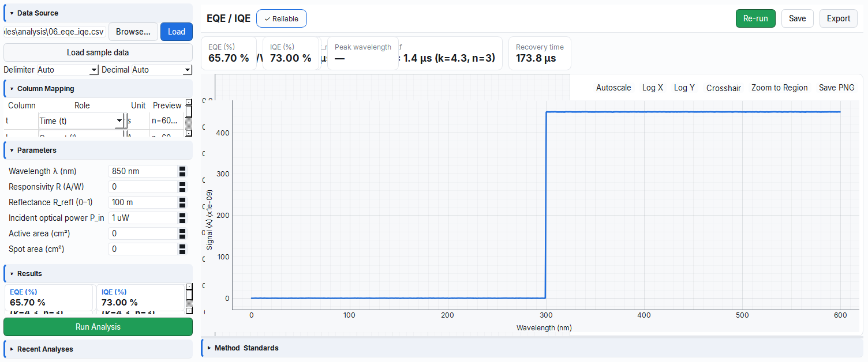Activate Zoom to Region
The width and height of the screenshot is (868, 362).
click(780, 88)
